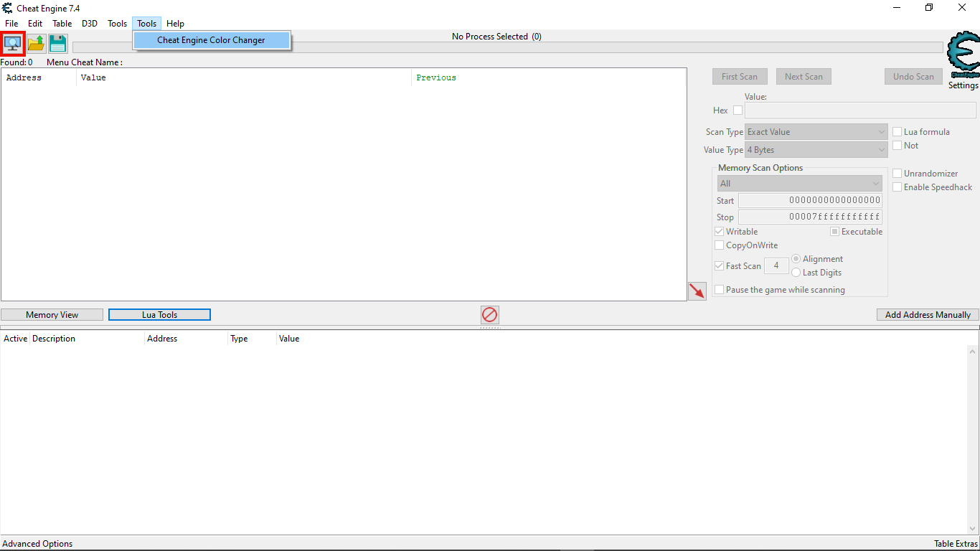
Task: Click the Fast Scan alignment value field
Action: click(776, 265)
